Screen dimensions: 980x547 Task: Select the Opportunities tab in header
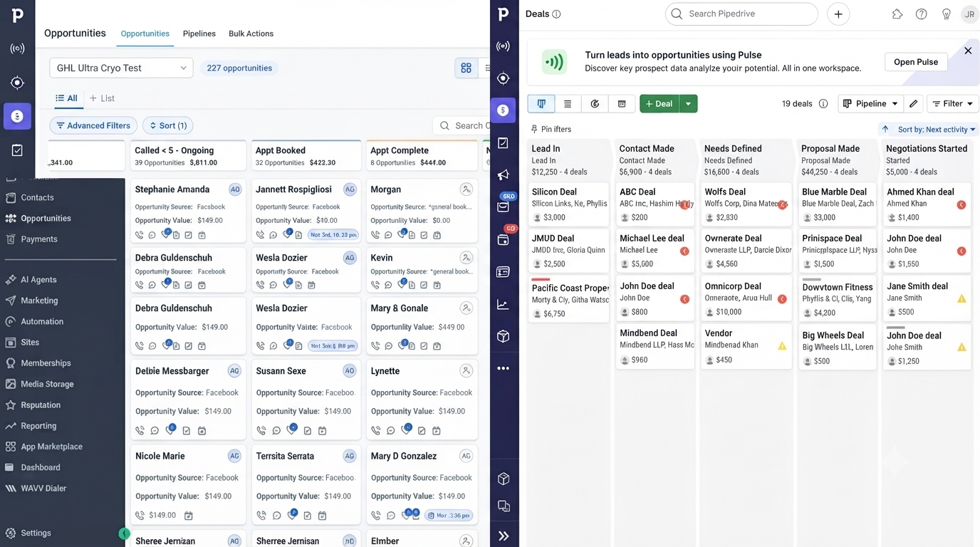(x=145, y=33)
